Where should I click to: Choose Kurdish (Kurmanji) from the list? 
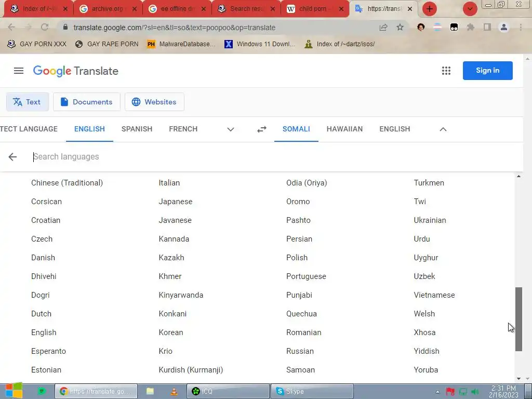191,370
